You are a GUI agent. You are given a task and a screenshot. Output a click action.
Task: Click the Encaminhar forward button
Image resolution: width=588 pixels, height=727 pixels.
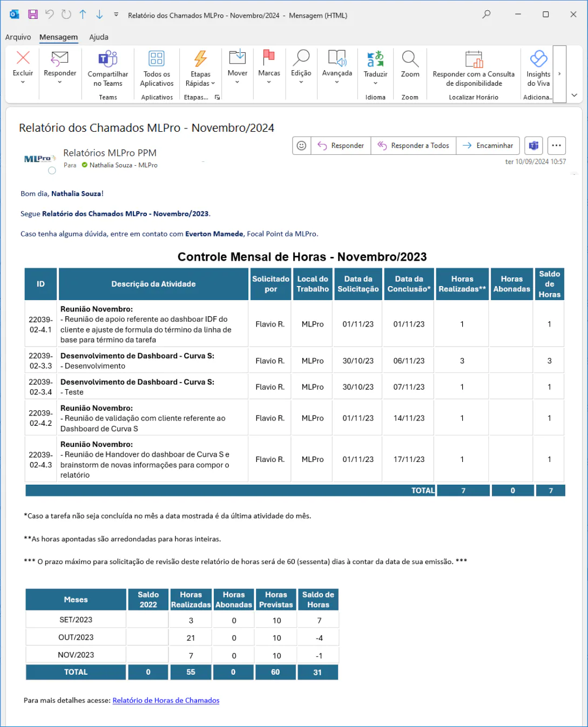tap(488, 146)
